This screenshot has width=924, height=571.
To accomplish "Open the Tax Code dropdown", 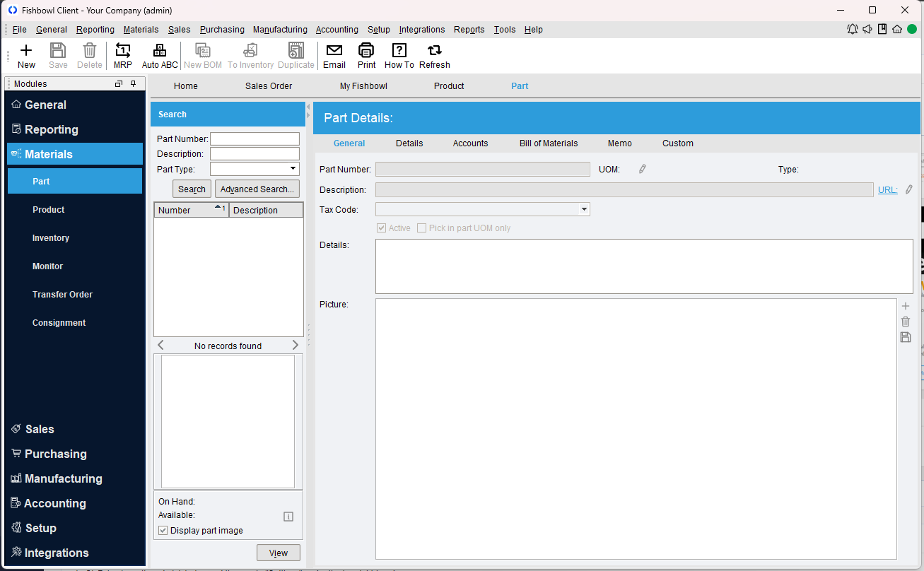I will pyautogui.click(x=584, y=209).
